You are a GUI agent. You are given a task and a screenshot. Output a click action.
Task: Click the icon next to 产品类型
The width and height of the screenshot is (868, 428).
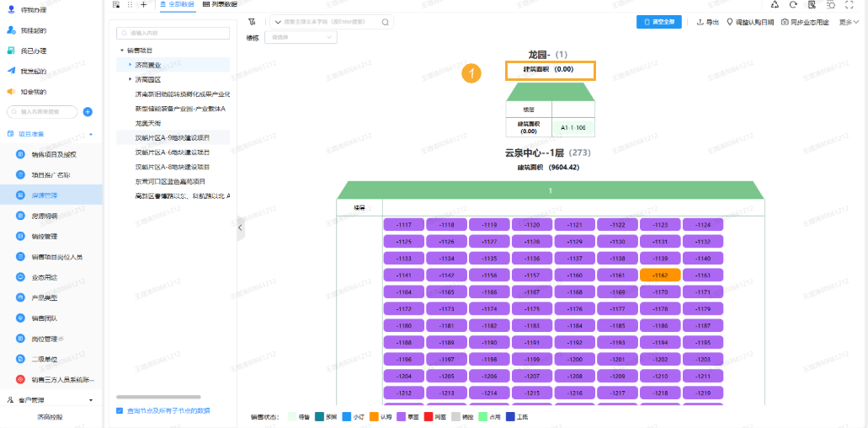pyautogui.click(x=20, y=298)
